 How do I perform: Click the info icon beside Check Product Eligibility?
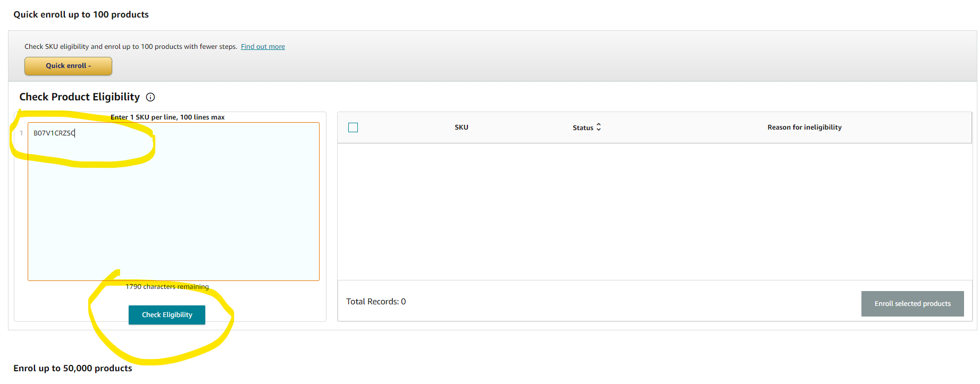point(150,97)
